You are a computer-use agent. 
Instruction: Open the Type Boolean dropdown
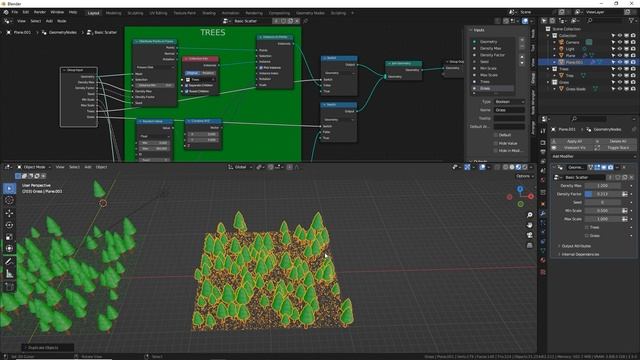click(x=509, y=102)
